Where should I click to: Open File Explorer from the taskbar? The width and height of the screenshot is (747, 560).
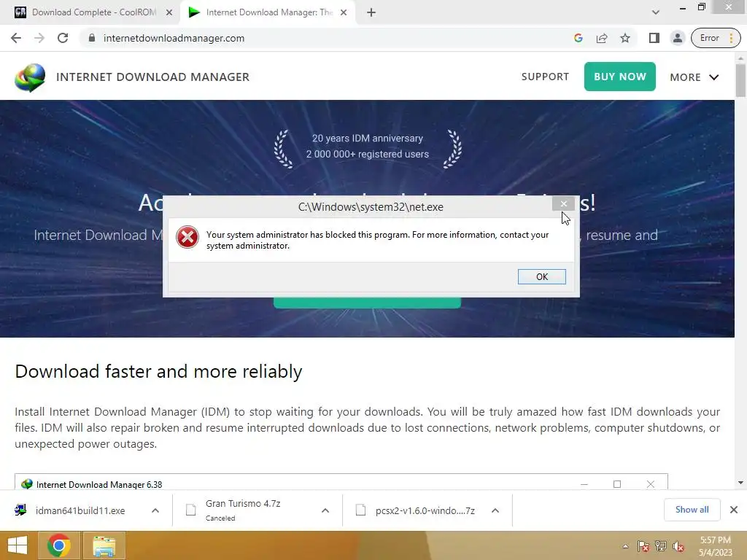[104, 545]
